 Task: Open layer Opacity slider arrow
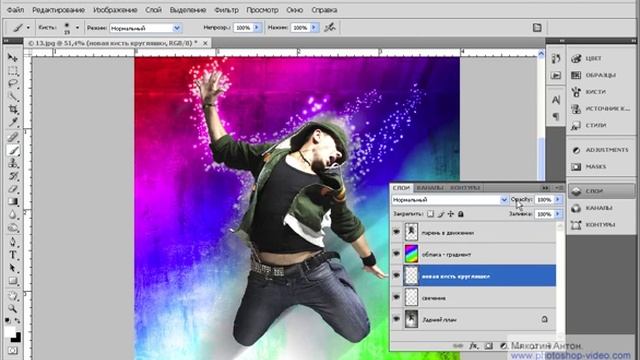coord(558,200)
